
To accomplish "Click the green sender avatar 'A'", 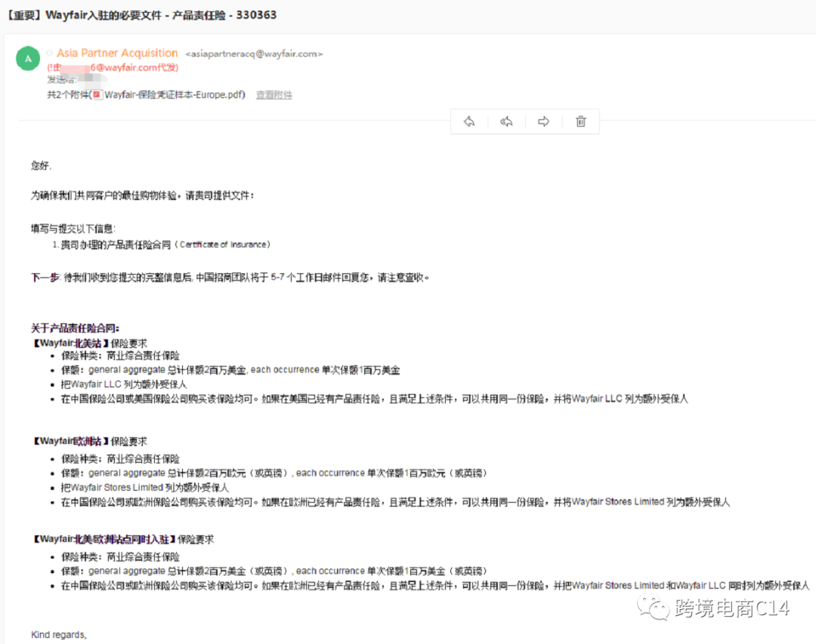I will (28, 59).
